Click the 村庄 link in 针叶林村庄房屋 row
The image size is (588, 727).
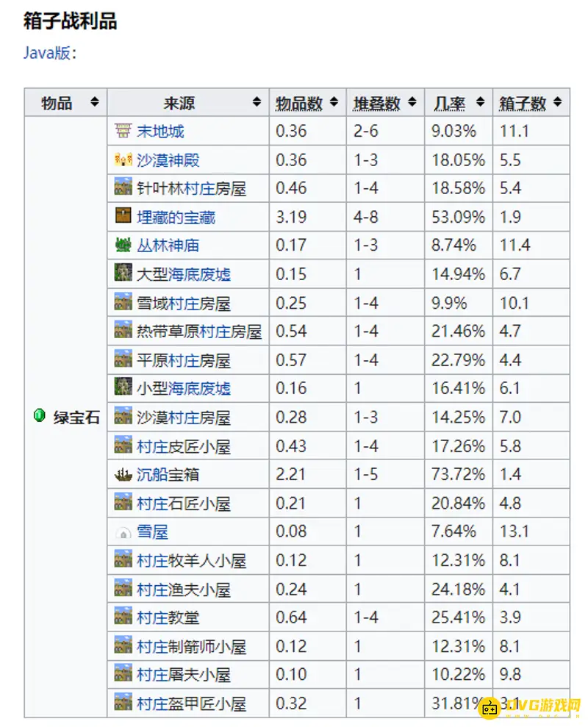[x=200, y=189]
